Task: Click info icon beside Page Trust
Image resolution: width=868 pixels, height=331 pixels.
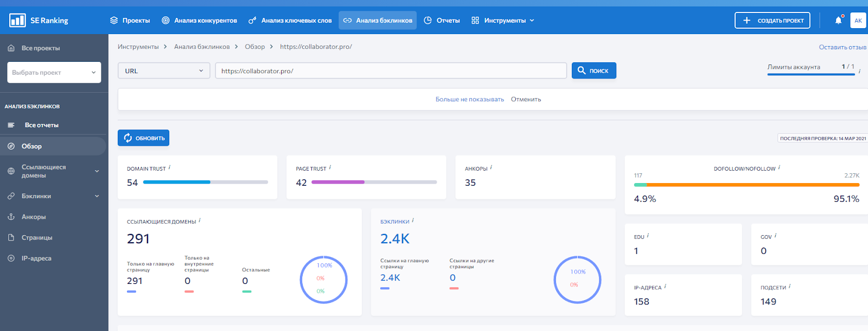Action: click(330, 168)
